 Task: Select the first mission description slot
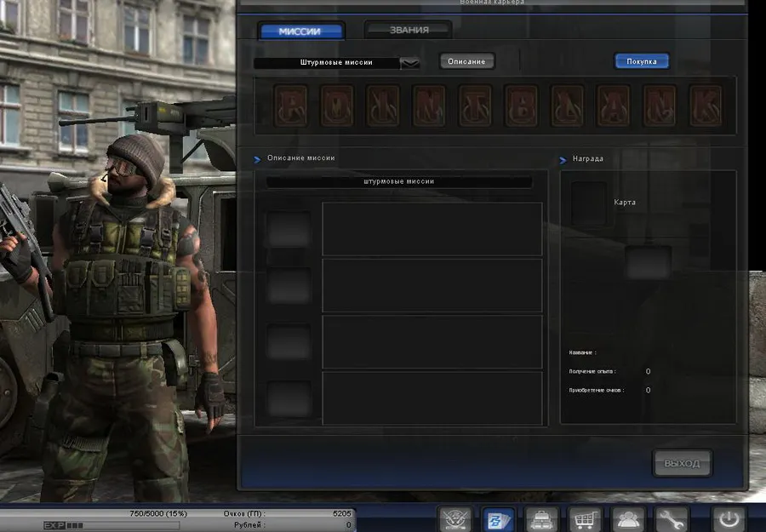(432, 229)
